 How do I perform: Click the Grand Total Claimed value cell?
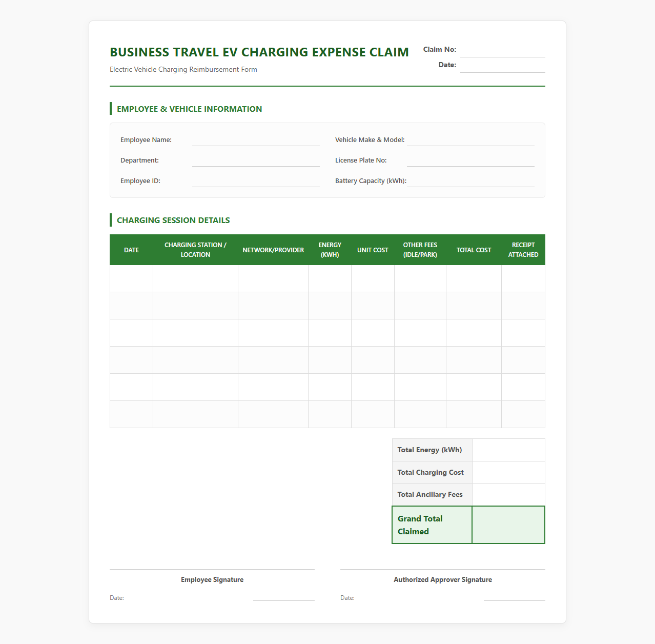(x=508, y=525)
